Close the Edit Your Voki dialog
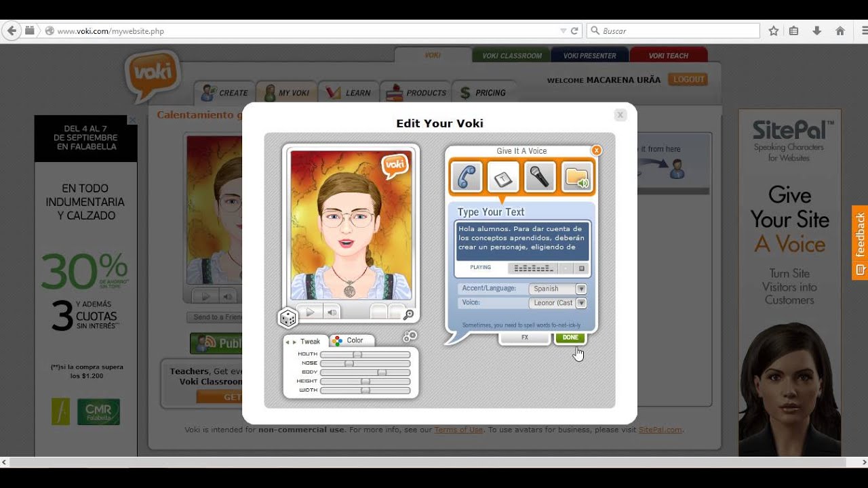Viewport: 868px width, 488px height. click(x=620, y=115)
